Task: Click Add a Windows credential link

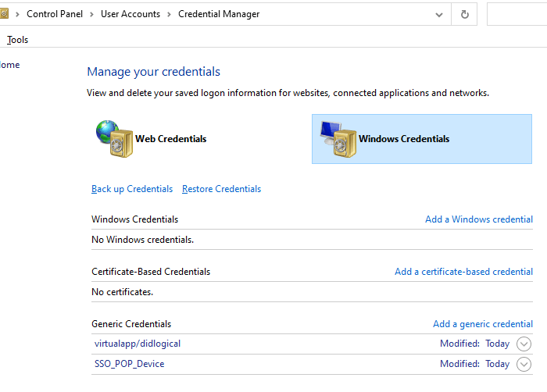Action: [x=479, y=219]
